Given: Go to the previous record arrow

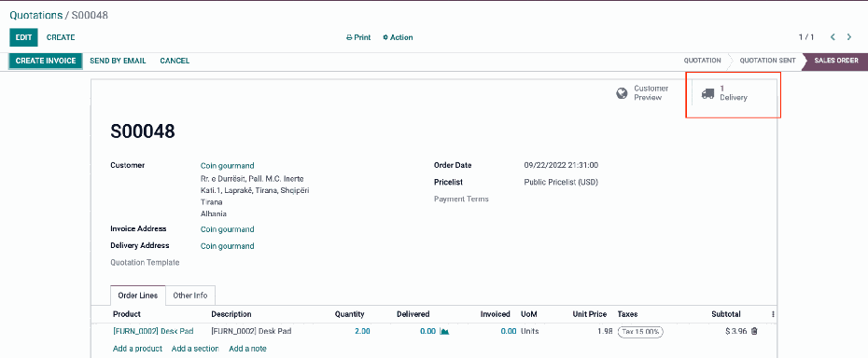Looking at the screenshot, I should tap(832, 37).
